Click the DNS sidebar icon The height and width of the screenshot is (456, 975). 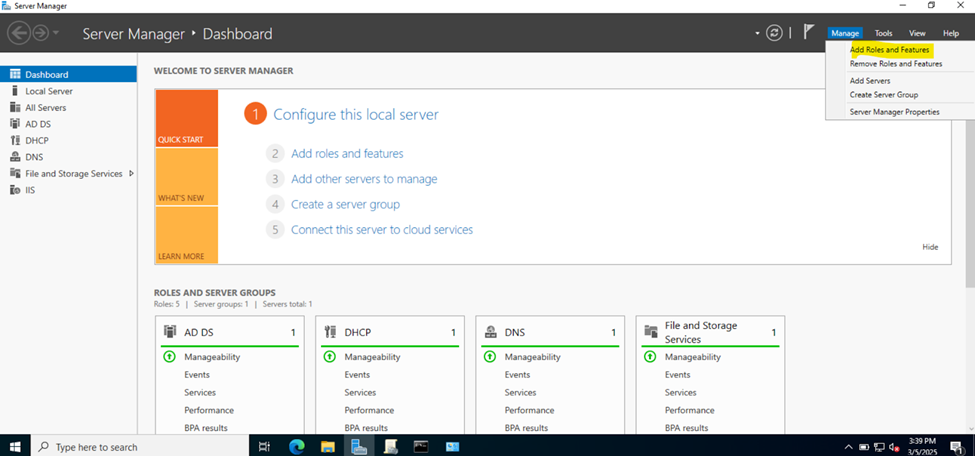pos(15,157)
